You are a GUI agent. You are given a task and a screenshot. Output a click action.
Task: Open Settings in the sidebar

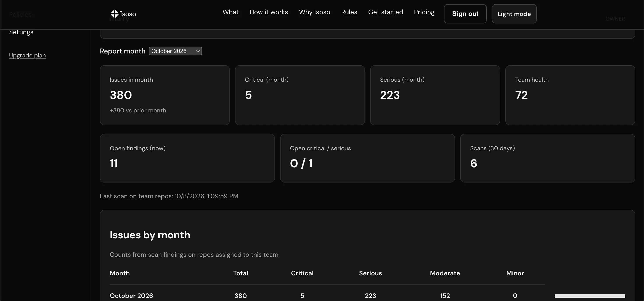tap(21, 32)
